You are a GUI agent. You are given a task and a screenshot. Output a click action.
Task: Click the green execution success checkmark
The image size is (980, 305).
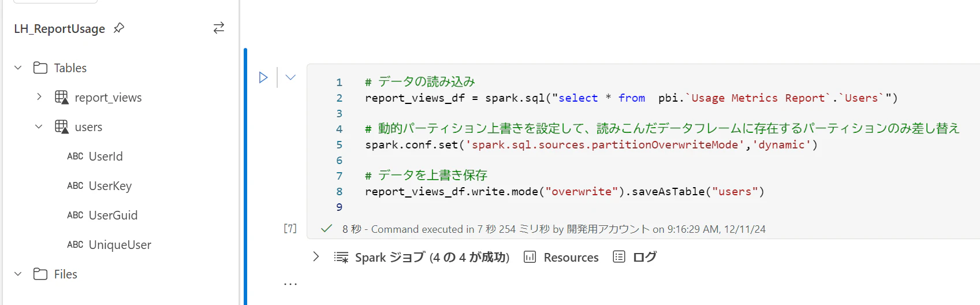(326, 229)
